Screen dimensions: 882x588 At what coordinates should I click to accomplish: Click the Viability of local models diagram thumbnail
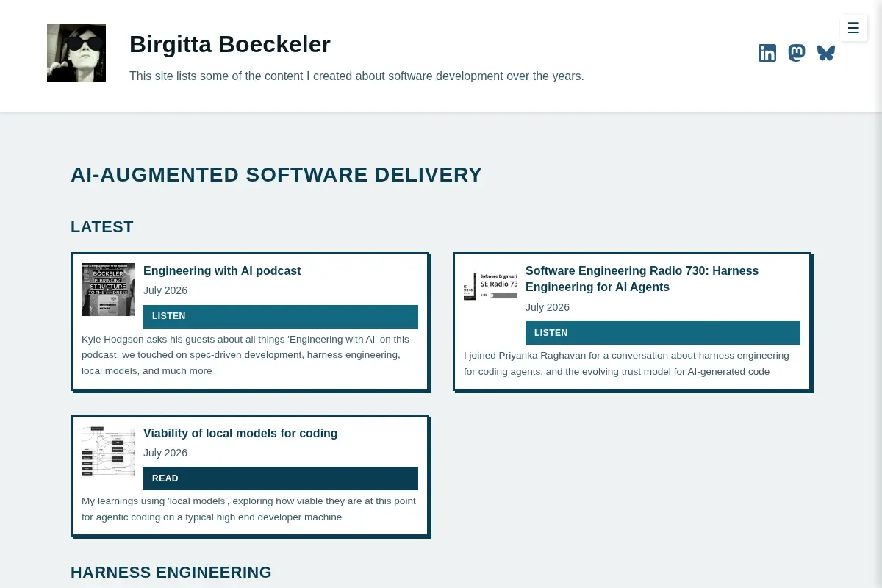[108, 452]
